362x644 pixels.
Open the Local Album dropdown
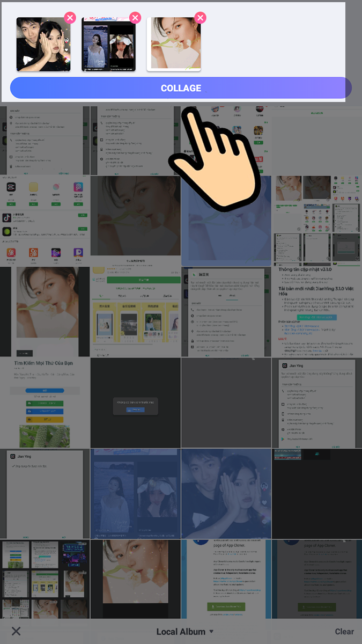[x=185, y=632]
